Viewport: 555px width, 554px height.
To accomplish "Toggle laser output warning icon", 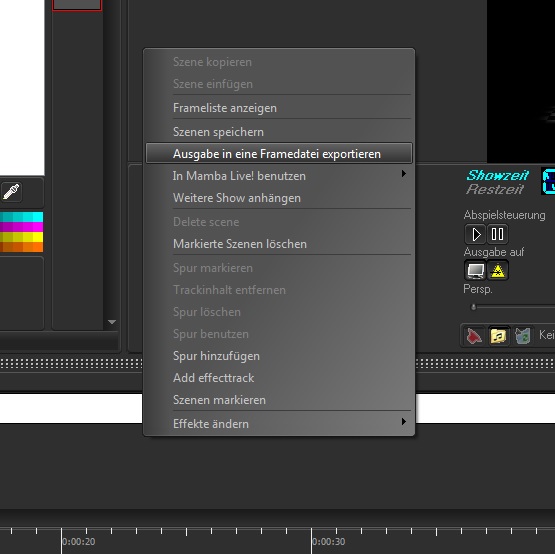I will 498,270.
